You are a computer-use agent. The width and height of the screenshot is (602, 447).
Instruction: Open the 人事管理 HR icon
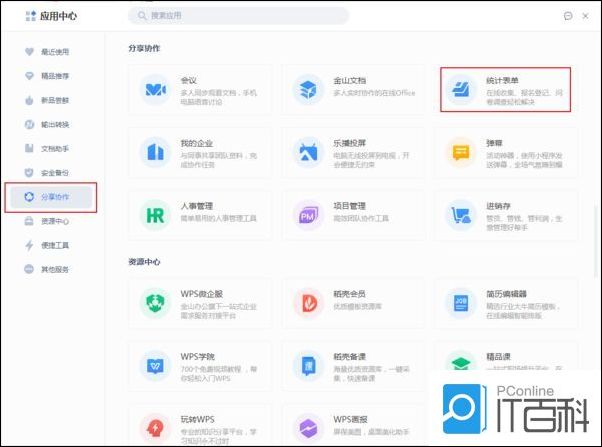[x=155, y=215]
